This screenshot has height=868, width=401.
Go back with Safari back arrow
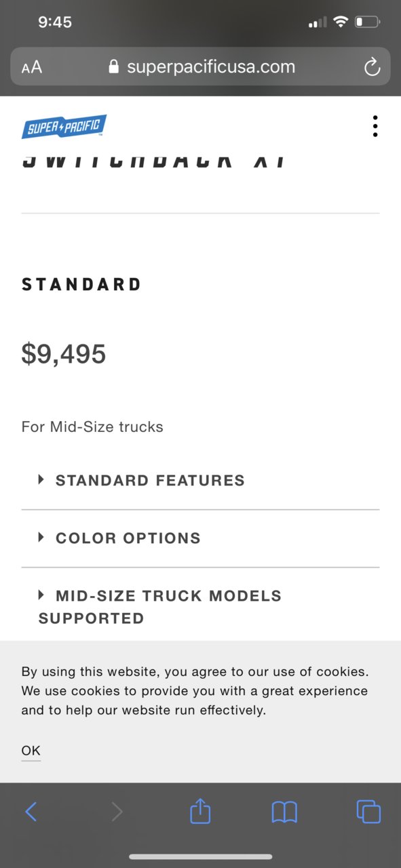(x=31, y=811)
